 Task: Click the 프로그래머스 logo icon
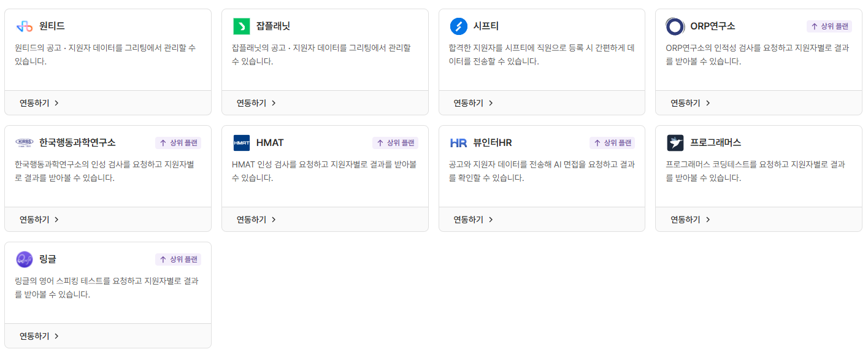pos(675,143)
